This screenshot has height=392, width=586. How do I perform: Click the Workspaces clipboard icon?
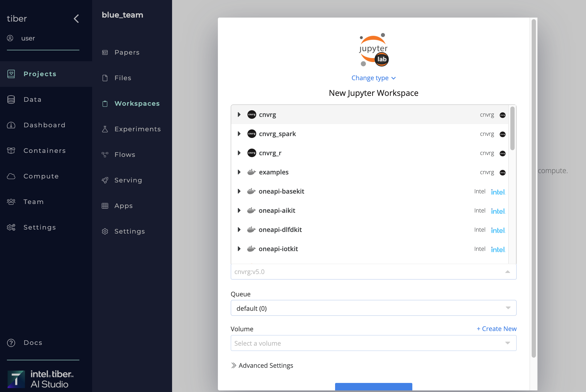pyautogui.click(x=105, y=104)
